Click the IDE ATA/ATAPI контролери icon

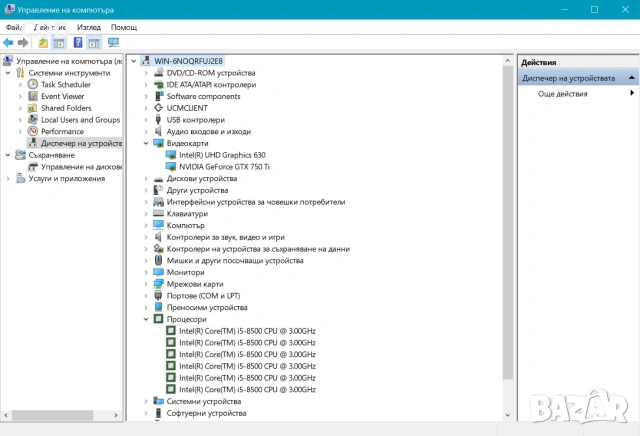[158, 85]
